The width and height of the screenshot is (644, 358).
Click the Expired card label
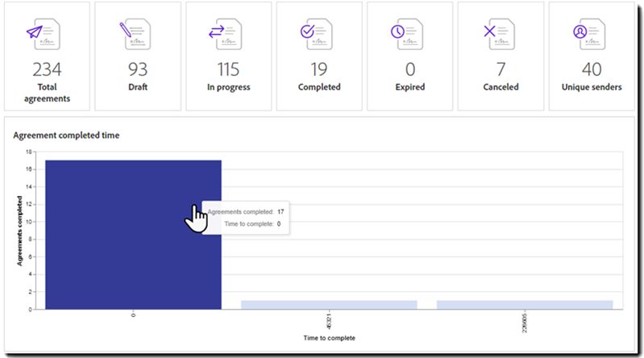coord(410,88)
